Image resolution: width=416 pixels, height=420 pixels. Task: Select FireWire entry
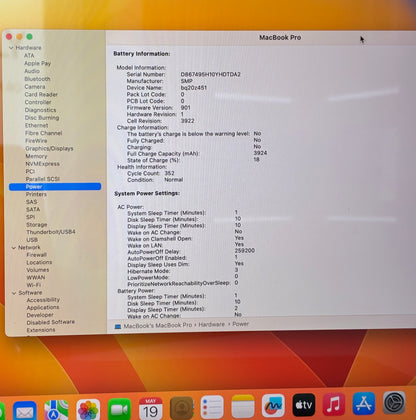(36, 141)
